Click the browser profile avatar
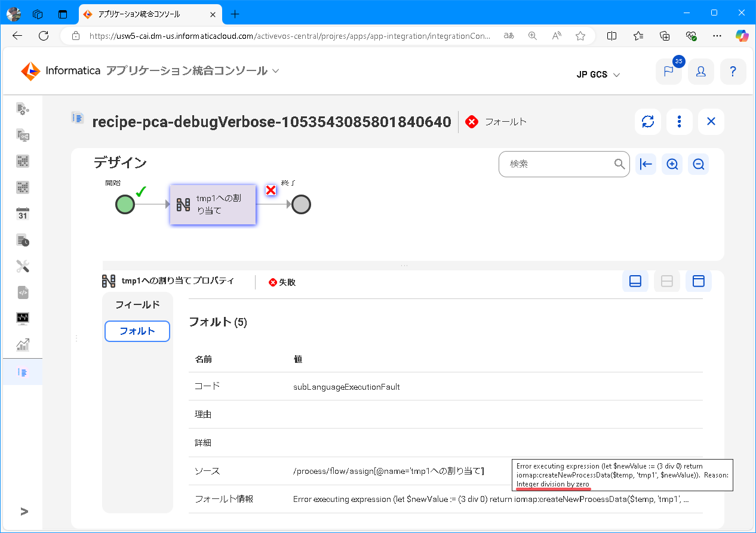Viewport: 756px width, 533px height. point(14,14)
